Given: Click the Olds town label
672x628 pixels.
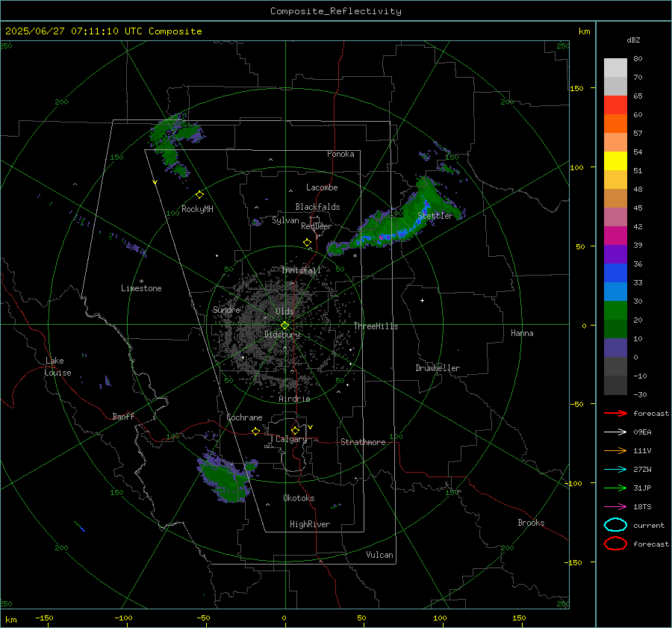Looking at the screenshot, I should 284,311.
